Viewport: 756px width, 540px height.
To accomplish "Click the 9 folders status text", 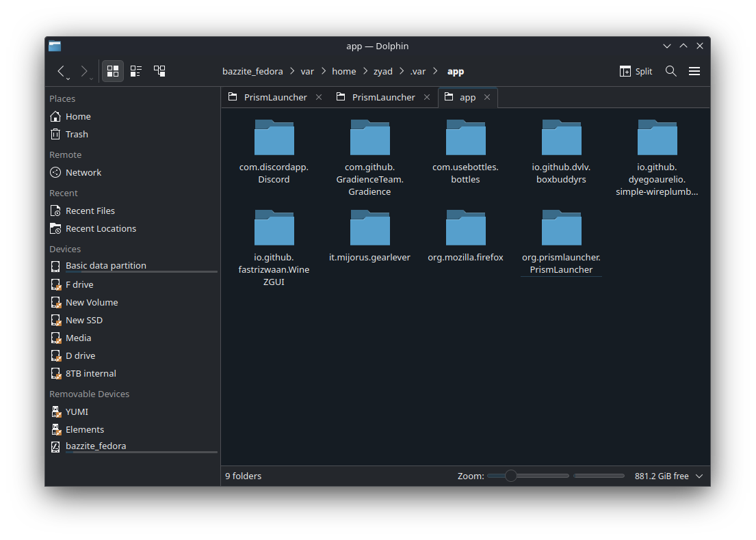I will point(243,476).
